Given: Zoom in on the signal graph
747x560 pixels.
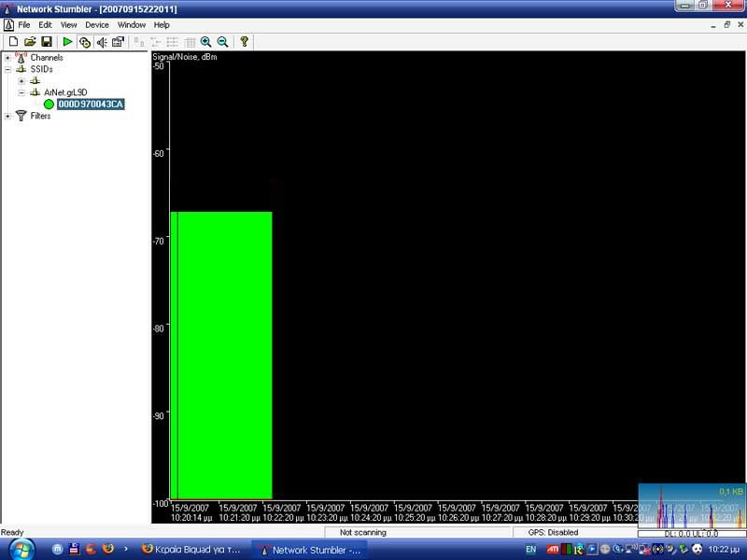Looking at the screenshot, I should (x=206, y=42).
